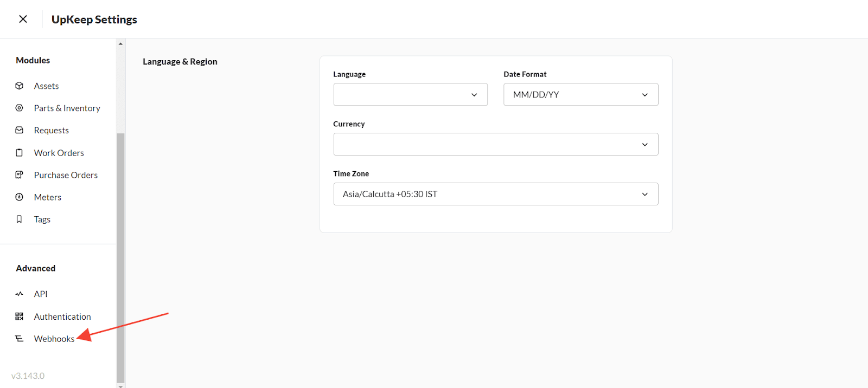Open the Currency dropdown
This screenshot has width=868, height=388.
tap(496, 144)
